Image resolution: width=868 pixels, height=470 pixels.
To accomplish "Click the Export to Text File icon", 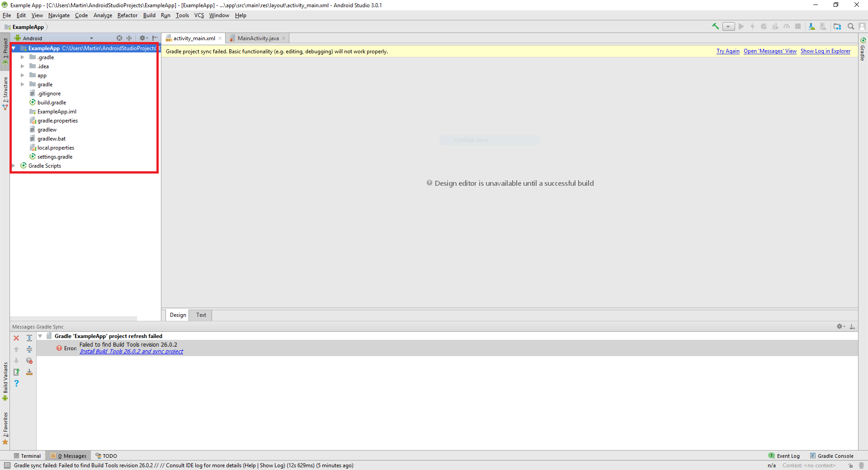I will (x=16, y=372).
